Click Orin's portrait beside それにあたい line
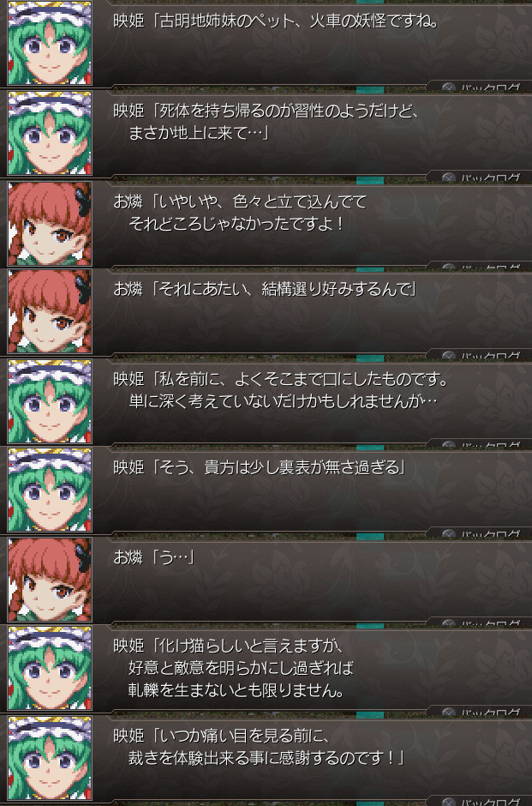Image resolution: width=532 pixels, height=806 pixels. pyautogui.click(x=50, y=312)
